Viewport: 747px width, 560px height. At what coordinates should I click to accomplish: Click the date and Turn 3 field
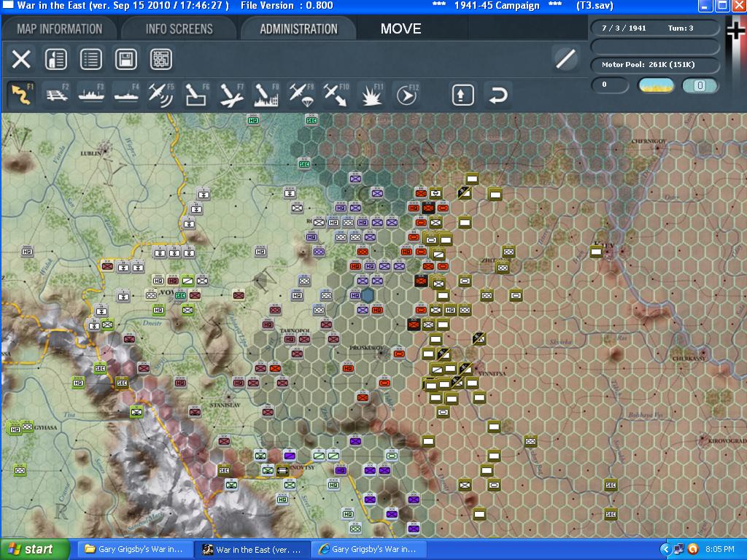655,28
